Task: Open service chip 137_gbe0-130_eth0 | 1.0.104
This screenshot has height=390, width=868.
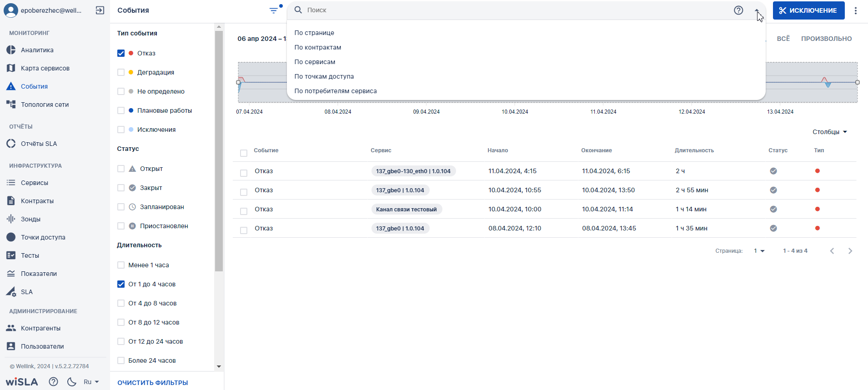Action: [x=413, y=171]
